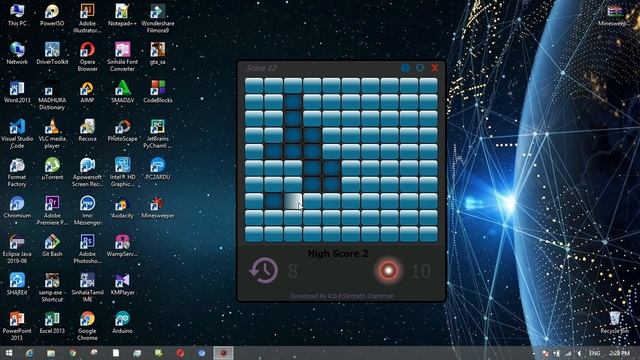Image resolution: width=640 pixels, height=360 pixels.
Task: Select the SHAREit desktop icon
Action: coord(17,283)
